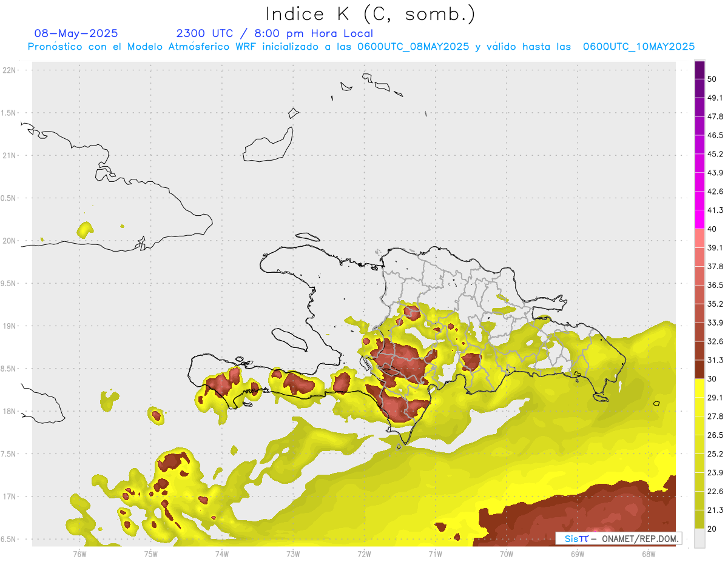Click the '9.5N' latitude label
Viewport: 728px width, 562px height.
coord(9,283)
